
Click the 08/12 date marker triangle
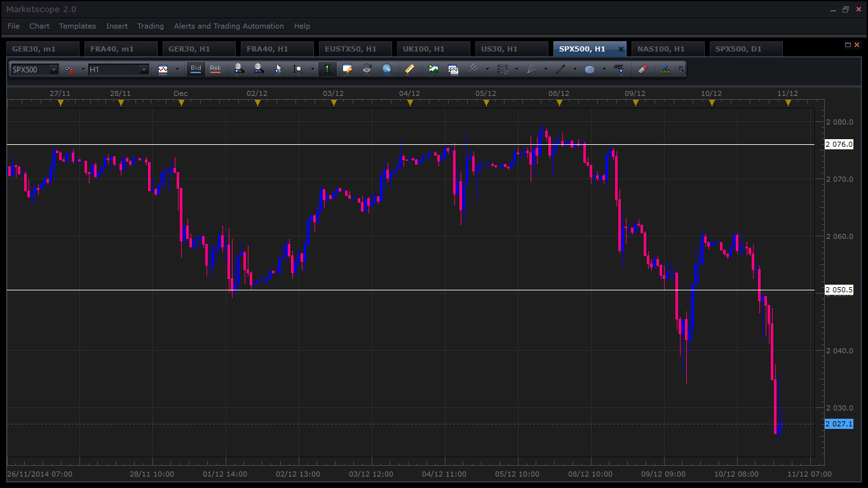tap(559, 102)
